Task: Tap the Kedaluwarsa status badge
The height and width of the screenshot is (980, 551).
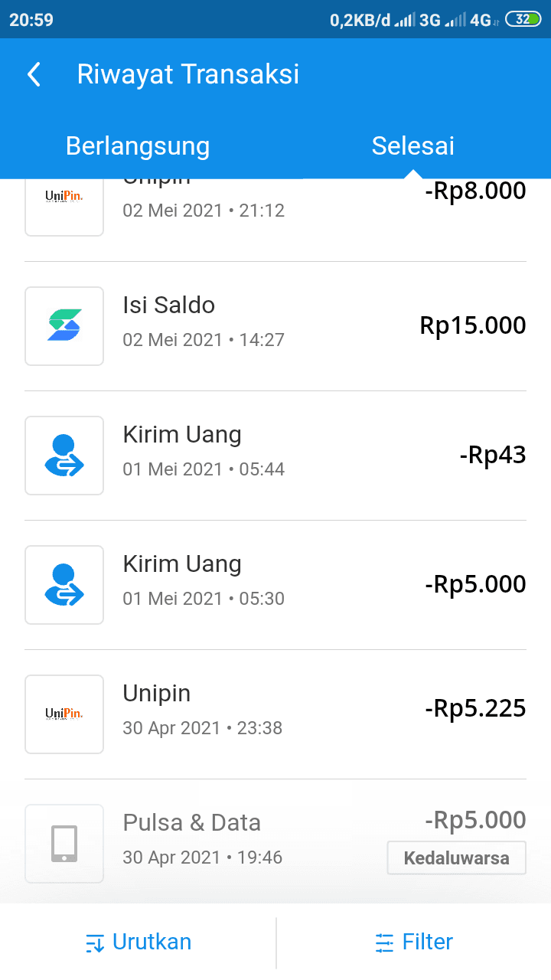Action: 456,857
